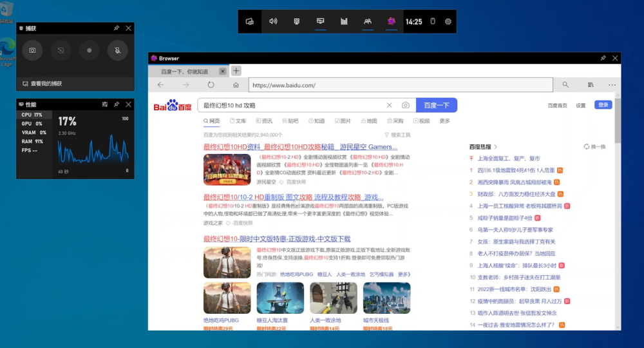
Task: Toggle the Performance widget in Game Bar
Action: tap(320, 21)
